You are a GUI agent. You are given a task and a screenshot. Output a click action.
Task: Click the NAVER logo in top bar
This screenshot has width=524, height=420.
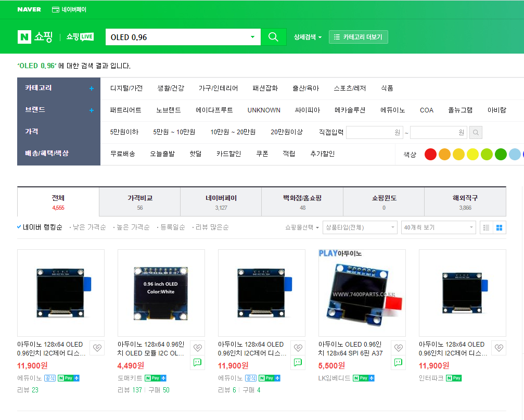click(29, 9)
